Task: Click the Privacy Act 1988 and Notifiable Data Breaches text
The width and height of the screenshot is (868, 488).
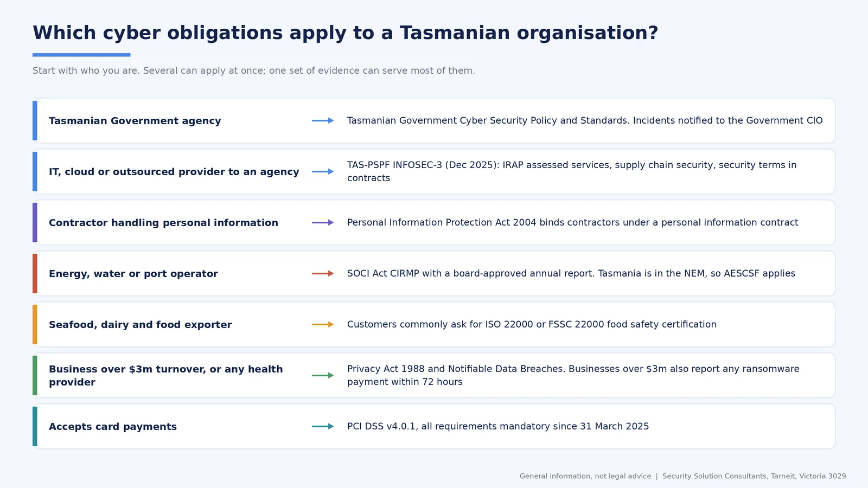Action: (x=573, y=375)
